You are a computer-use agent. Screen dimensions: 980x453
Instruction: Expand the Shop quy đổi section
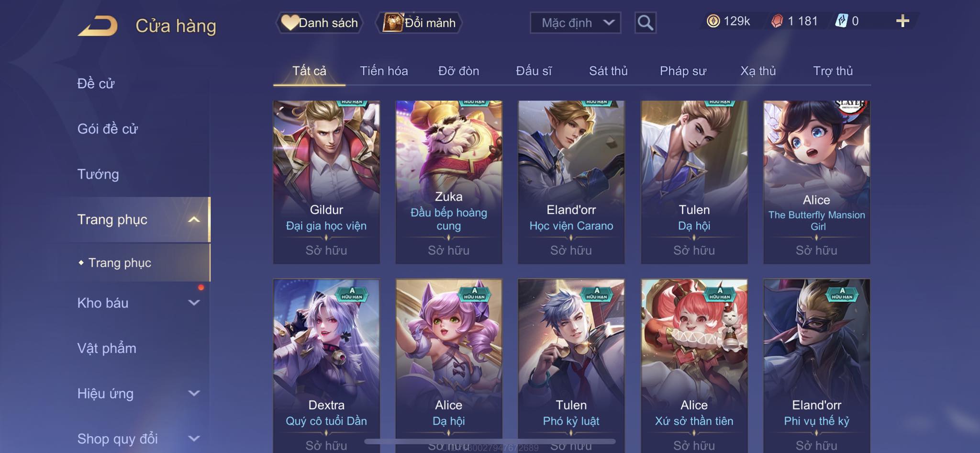(x=194, y=438)
